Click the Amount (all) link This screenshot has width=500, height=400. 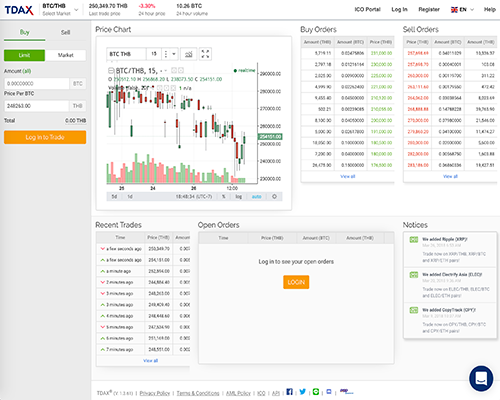[x=27, y=71]
